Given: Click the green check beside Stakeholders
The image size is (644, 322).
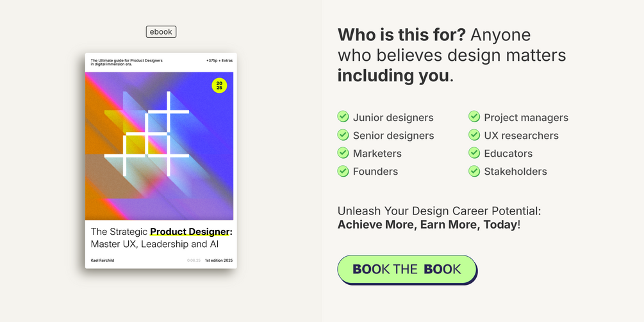Looking at the screenshot, I should pyautogui.click(x=474, y=170).
